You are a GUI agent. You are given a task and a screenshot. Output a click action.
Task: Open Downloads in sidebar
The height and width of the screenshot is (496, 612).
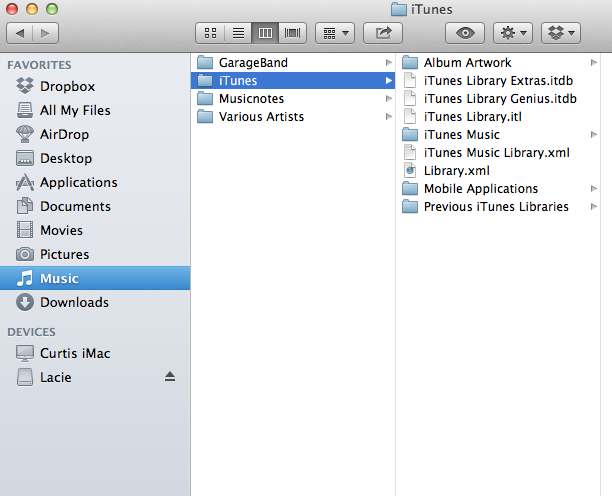point(95,302)
